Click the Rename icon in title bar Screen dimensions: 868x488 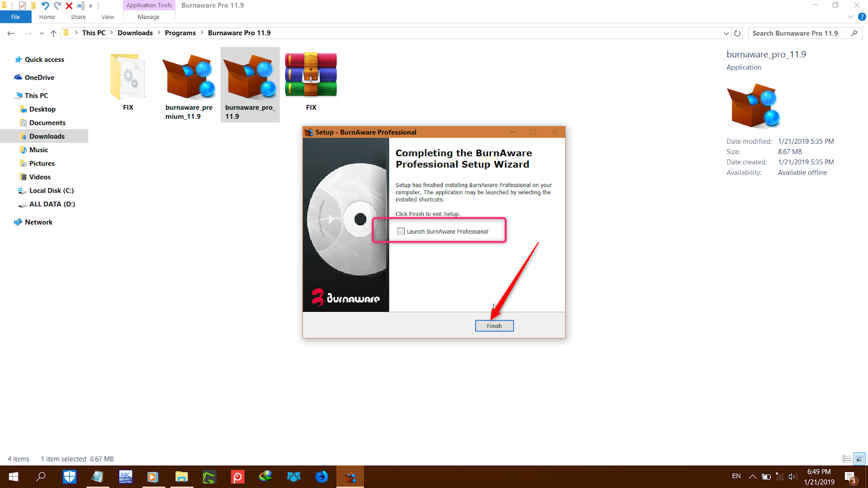point(80,5)
